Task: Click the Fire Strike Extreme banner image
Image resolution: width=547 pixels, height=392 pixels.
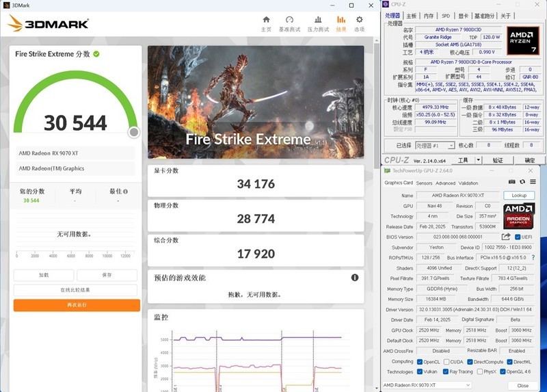Action: pyautogui.click(x=256, y=102)
